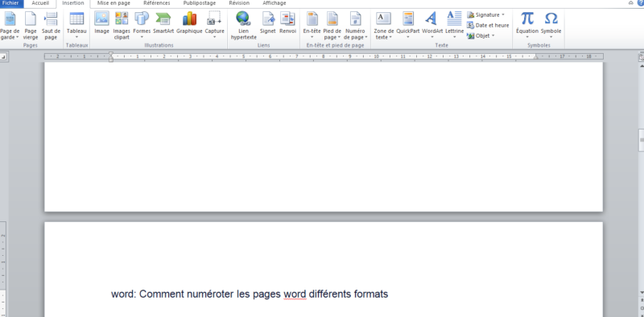Insert a Signet bookmark
The height and width of the screenshot is (317, 644).
point(268,23)
